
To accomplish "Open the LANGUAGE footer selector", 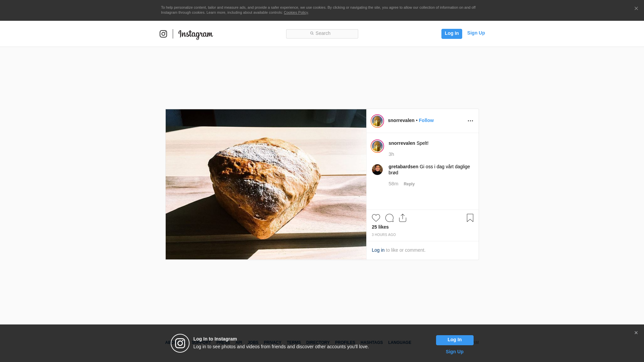I will click(x=399, y=343).
